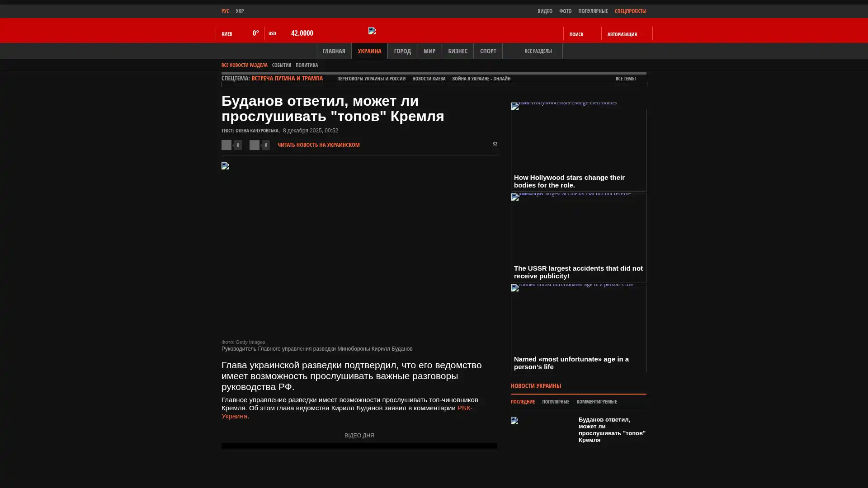868x488 pixels.
Task: Select the РУС language option
Action: click(x=225, y=11)
